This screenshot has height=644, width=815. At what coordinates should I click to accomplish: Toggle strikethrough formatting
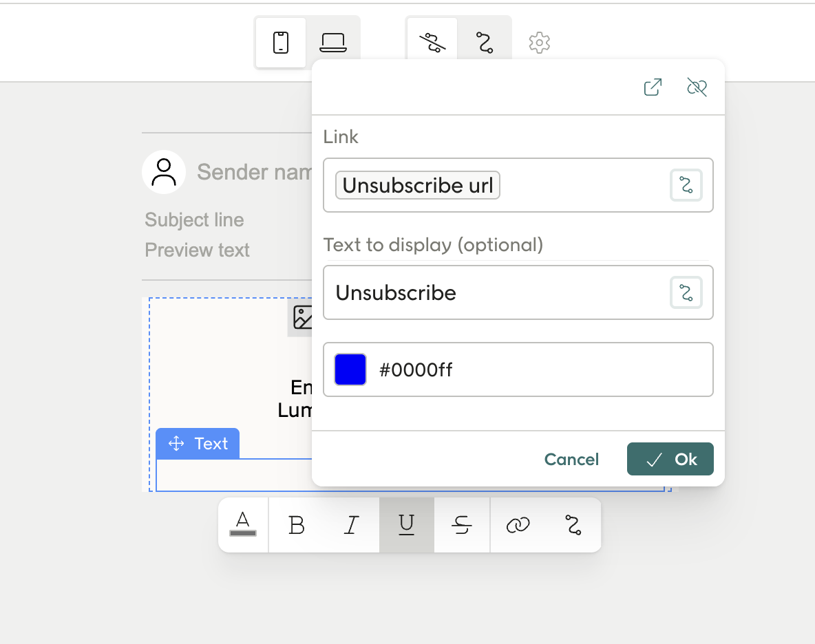(462, 524)
